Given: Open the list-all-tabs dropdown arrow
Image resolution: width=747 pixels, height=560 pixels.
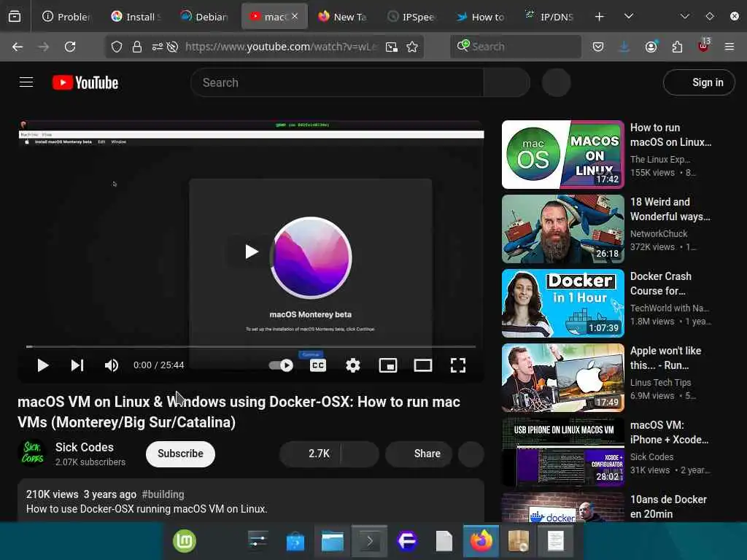Looking at the screenshot, I should [x=629, y=16].
